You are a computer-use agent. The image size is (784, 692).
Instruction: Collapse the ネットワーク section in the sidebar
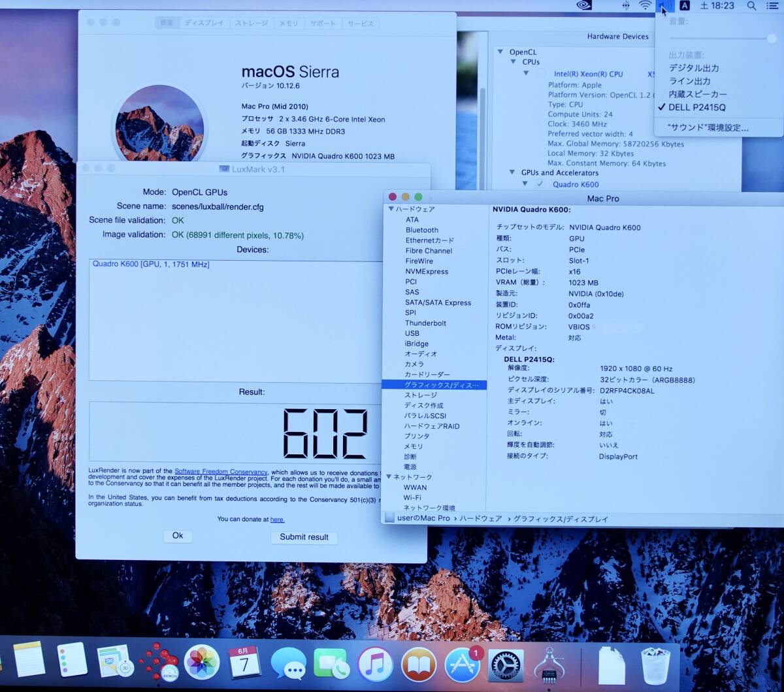[x=389, y=477]
